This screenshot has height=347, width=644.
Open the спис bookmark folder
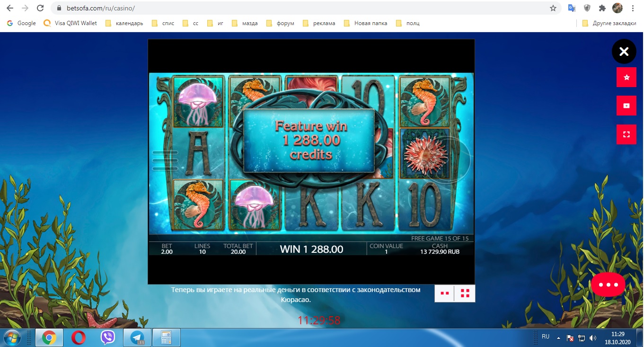pos(163,23)
